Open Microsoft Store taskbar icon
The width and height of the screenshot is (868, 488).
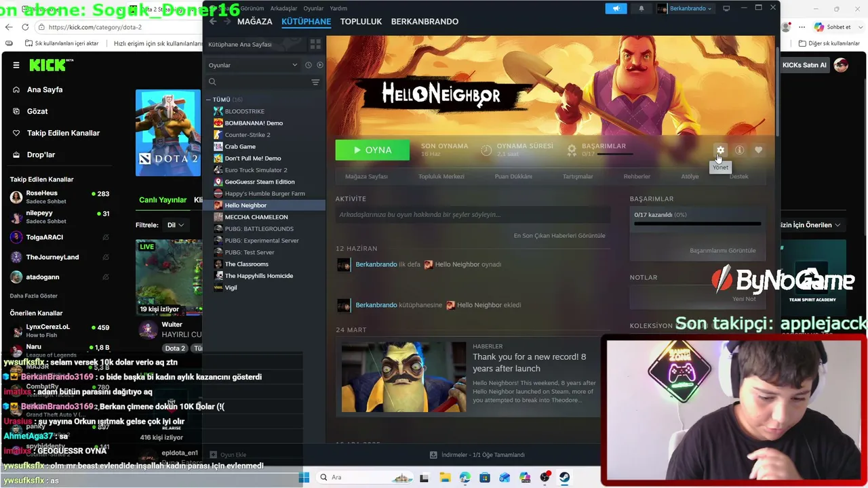pos(485,477)
